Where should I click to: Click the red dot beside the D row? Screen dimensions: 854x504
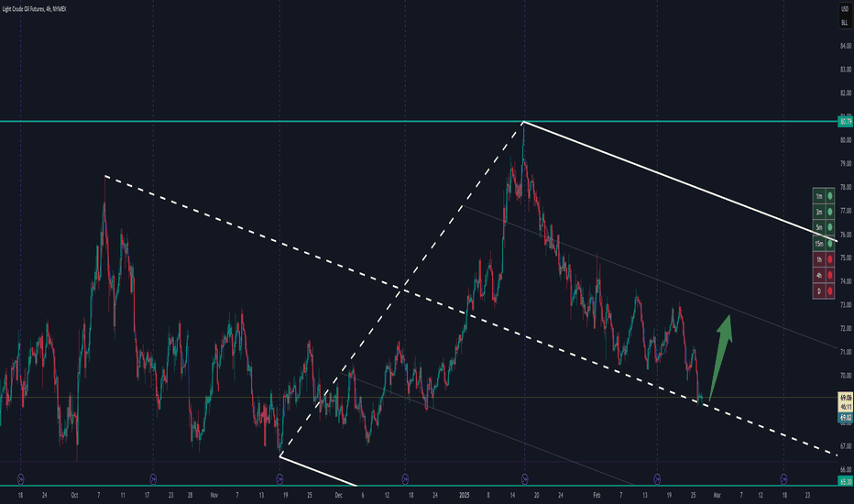point(830,291)
